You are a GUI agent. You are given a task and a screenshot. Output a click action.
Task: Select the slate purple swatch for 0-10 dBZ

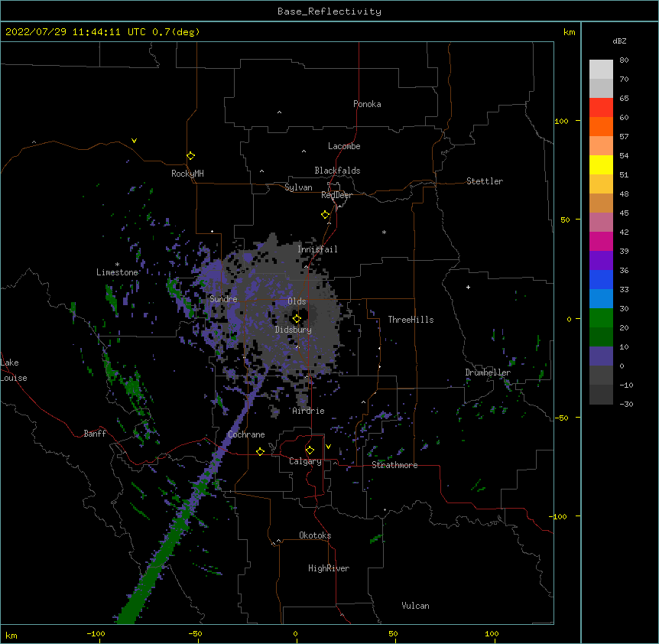[601, 356]
